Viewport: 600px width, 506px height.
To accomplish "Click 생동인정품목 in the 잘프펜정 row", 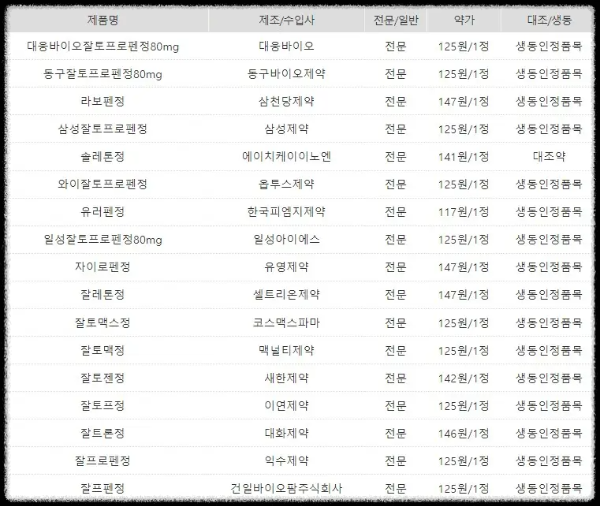I will [x=549, y=488].
